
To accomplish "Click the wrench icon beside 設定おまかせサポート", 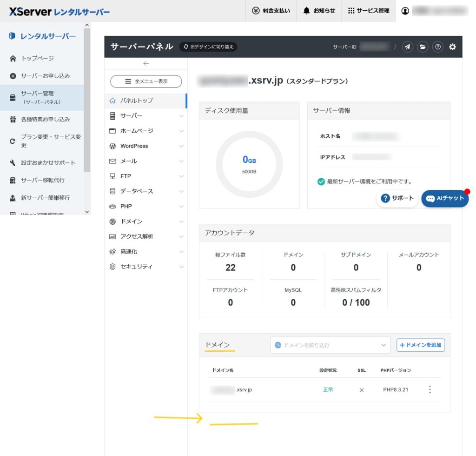I will (13, 163).
